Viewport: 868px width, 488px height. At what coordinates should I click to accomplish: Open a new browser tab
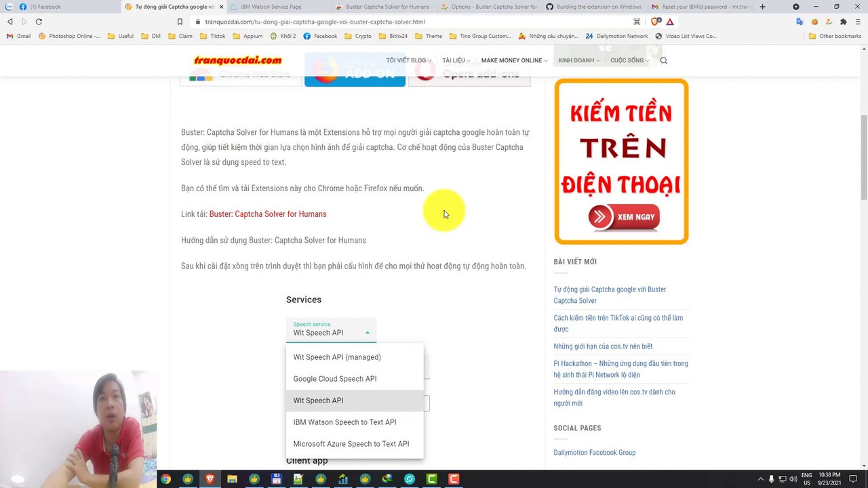(x=763, y=7)
